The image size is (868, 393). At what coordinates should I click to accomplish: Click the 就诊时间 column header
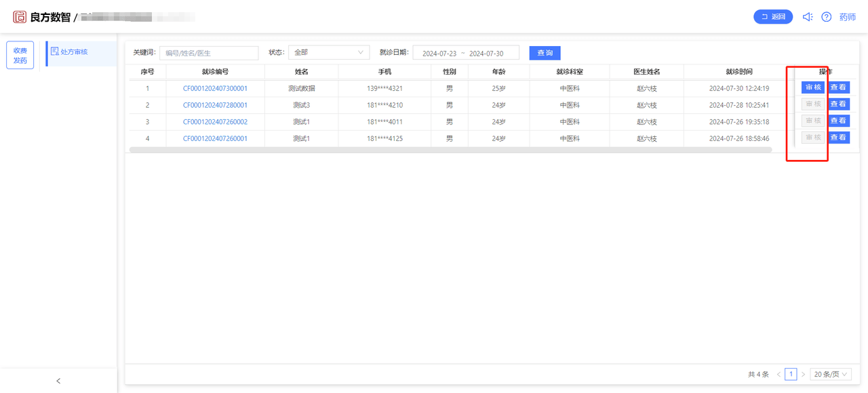pyautogui.click(x=739, y=72)
